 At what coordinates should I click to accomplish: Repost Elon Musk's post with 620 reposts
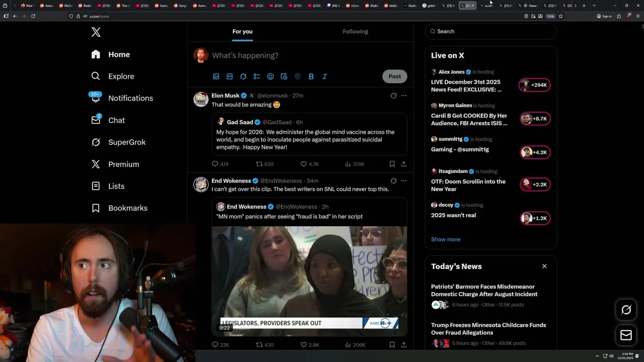[265, 164]
